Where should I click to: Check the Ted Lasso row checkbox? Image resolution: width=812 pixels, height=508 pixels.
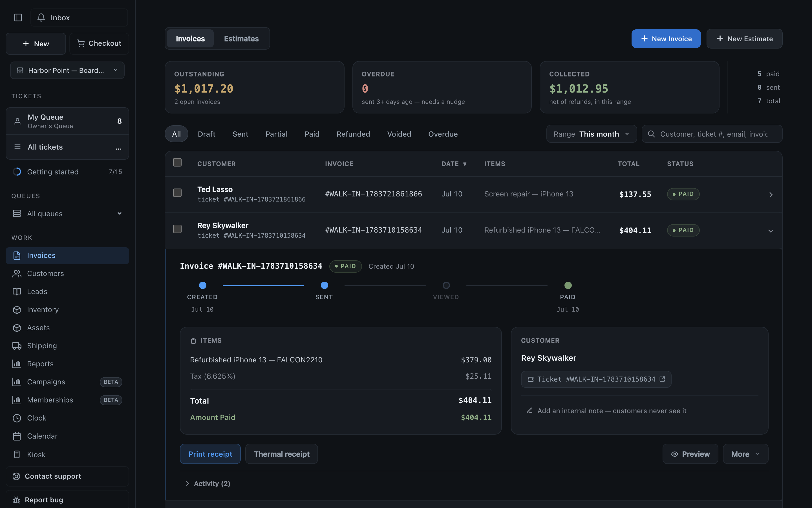(x=177, y=193)
